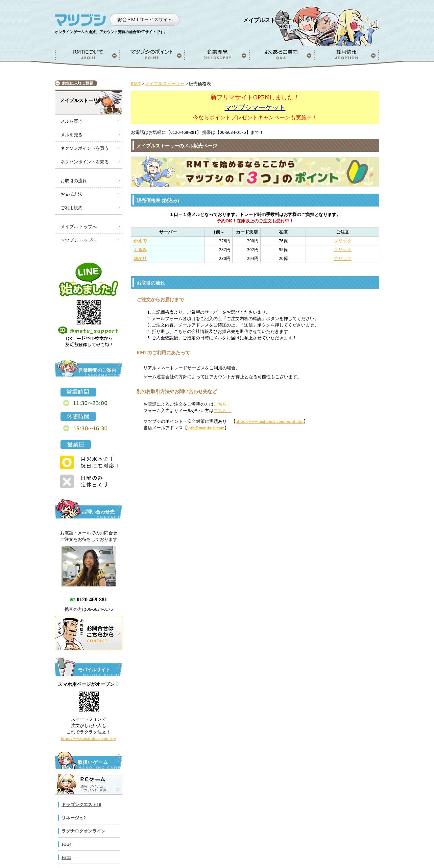Click phone order こちら！ link
Image resolution: width=434 pixels, height=868 pixels.
coord(222,404)
